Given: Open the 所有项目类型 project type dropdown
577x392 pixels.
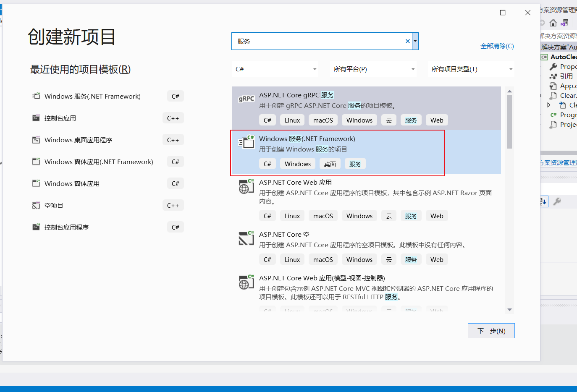Looking at the screenshot, I should pos(470,69).
